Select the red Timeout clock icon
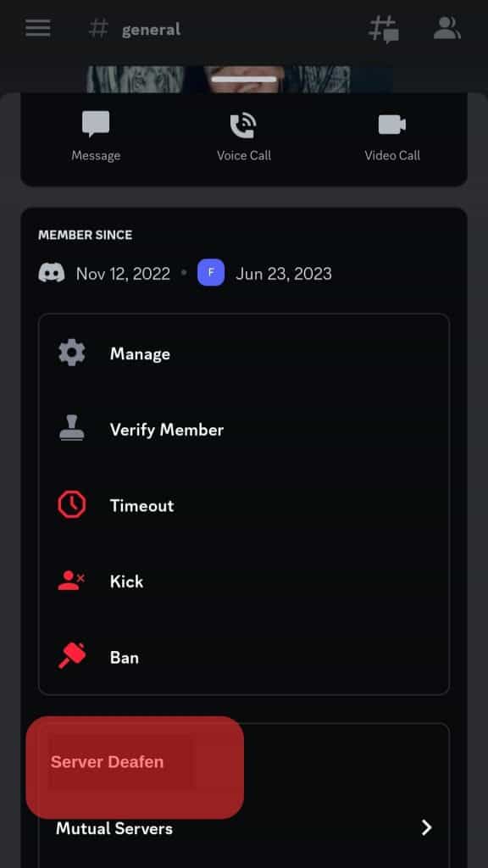The image size is (488, 868). (x=71, y=504)
